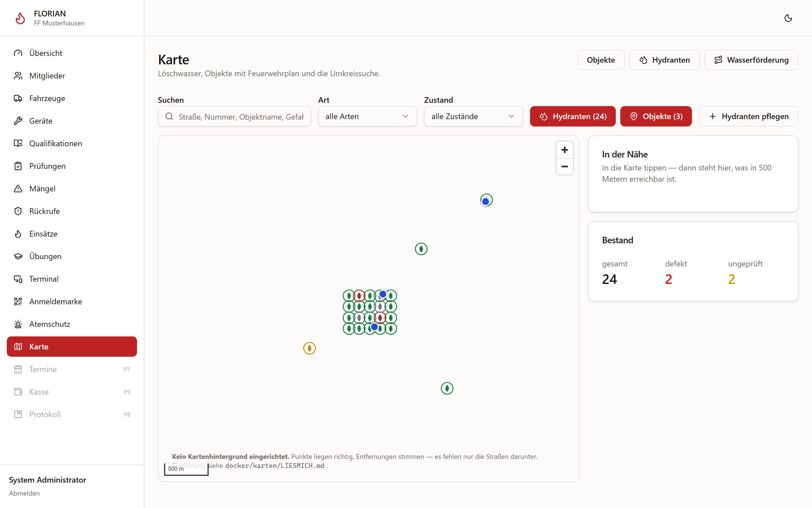Image resolution: width=812 pixels, height=508 pixels.
Task: Focus the Suchen search field
Action: pyautogui.click(x=235, y=116)
